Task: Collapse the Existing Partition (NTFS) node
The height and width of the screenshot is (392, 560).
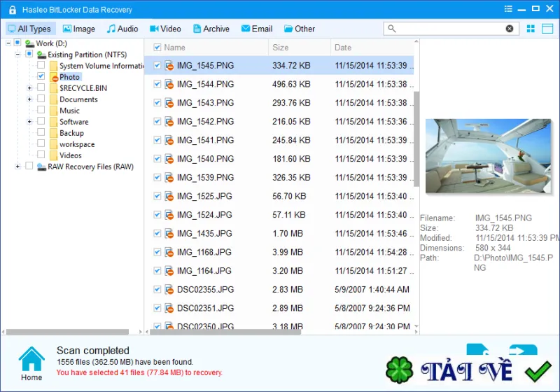Action: coord(17,55)
